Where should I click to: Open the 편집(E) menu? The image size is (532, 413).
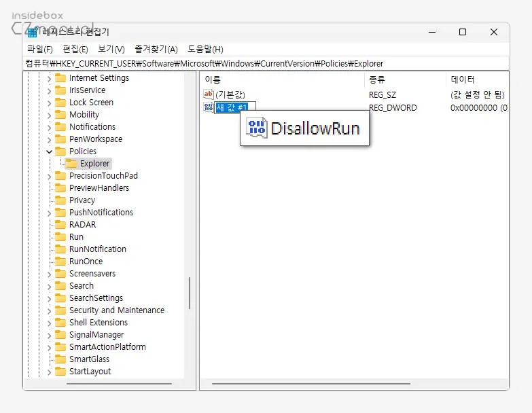pyautogui.click(x=75, y=49)
